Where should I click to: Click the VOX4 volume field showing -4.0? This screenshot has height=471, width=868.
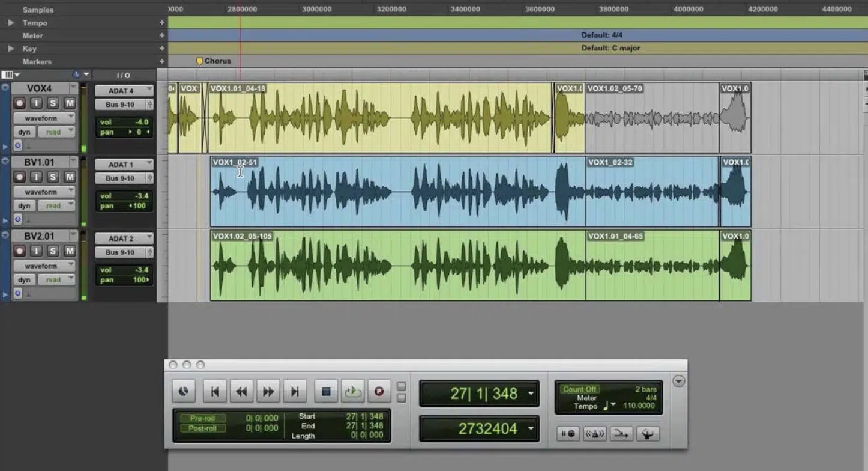125,122
